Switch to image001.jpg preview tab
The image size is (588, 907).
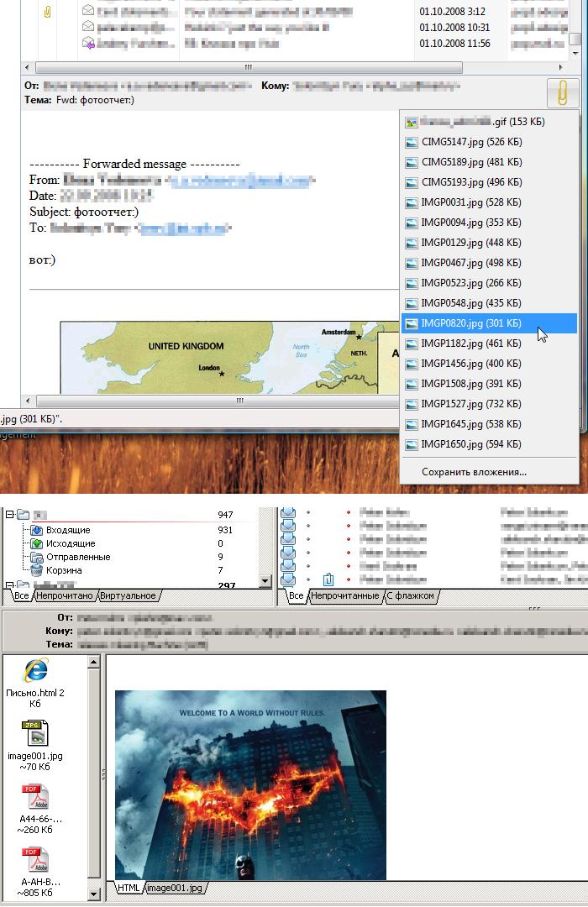click(x=176, y=888)
